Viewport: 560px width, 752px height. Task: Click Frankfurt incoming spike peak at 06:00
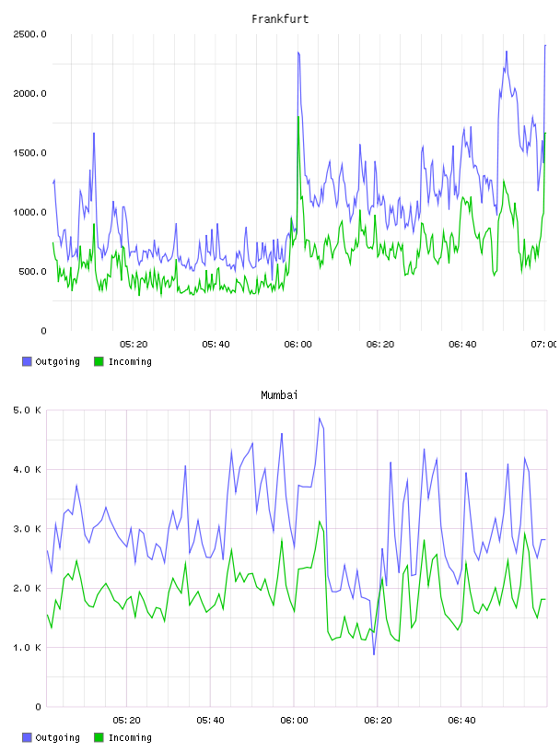(298, 116)
